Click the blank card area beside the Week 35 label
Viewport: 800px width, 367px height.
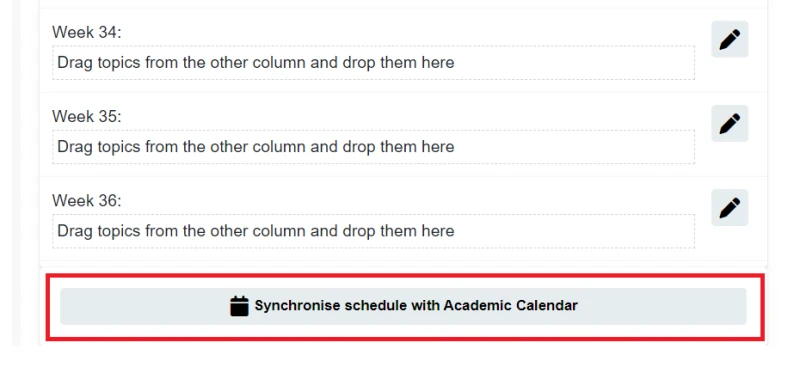408,116
